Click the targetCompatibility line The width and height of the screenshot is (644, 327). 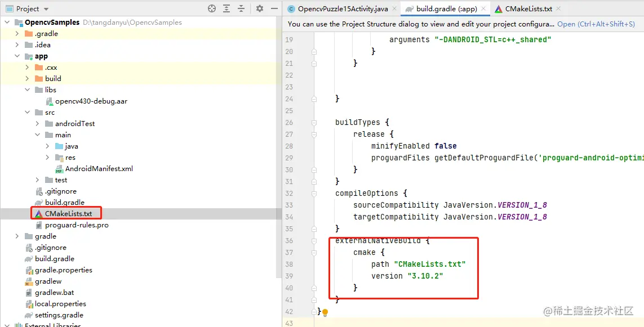pos(450,217)
